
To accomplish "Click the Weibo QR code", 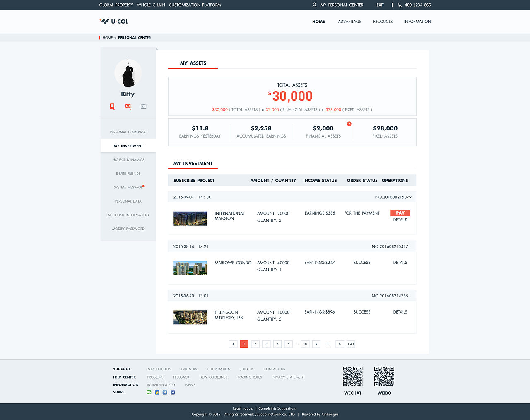I will click(x=384, y=376).
